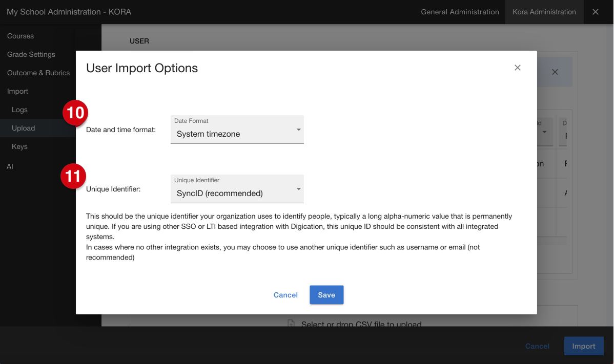The width and height of the screenshot is (615, 364).
Task: Click the unique identifier description paragraph
Action: coord(299,237)
